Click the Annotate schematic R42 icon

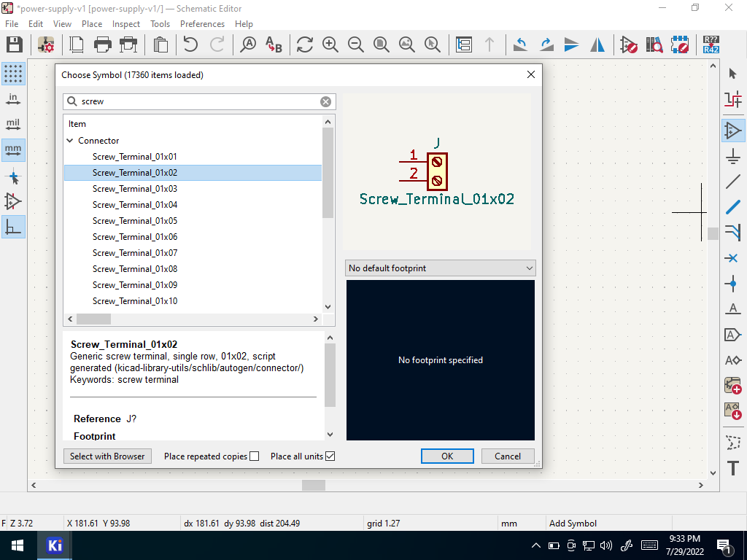(x=711, y=44)
